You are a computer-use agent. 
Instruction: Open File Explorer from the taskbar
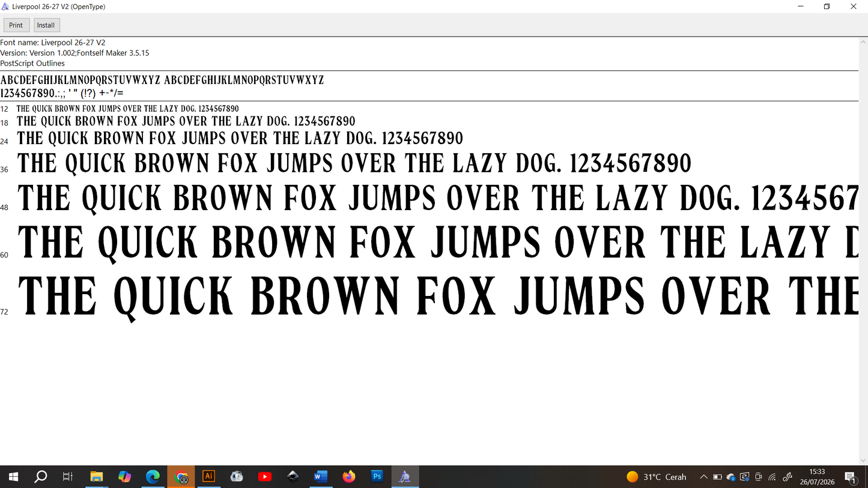point(97,477)
